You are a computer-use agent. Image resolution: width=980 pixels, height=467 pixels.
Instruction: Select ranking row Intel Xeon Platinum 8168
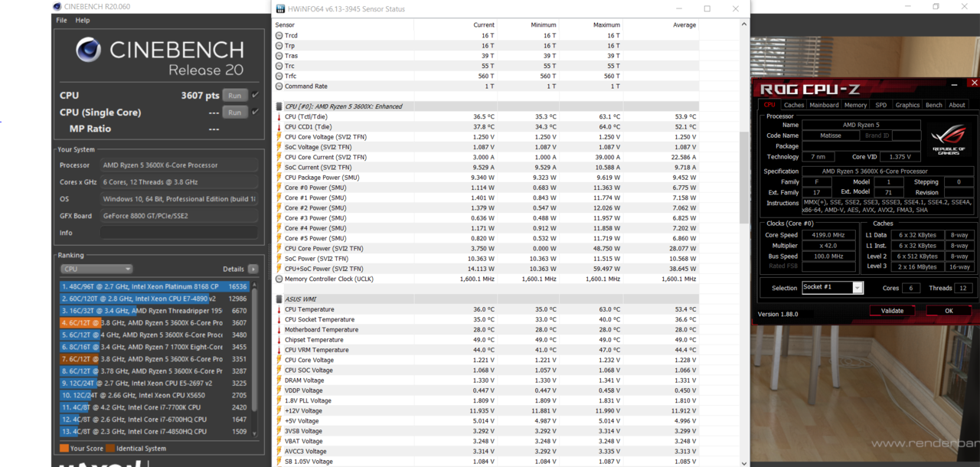(x=155, y=286)
